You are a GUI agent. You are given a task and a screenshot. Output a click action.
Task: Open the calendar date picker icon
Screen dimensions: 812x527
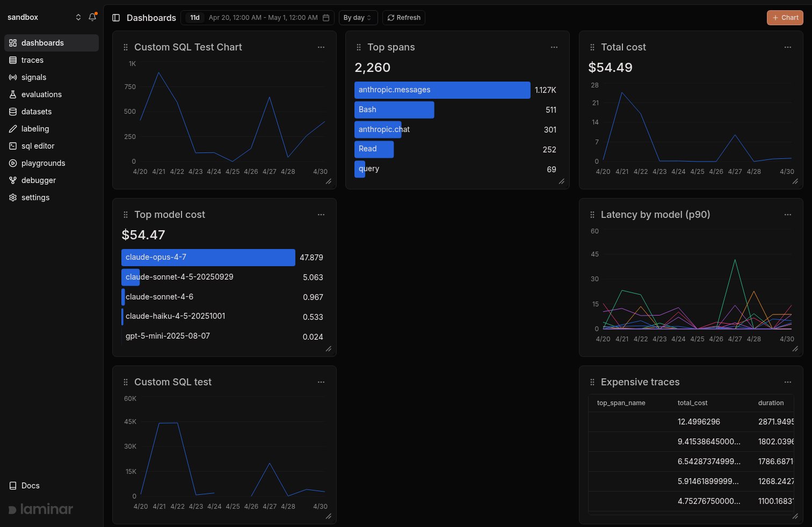coord(326,18)
